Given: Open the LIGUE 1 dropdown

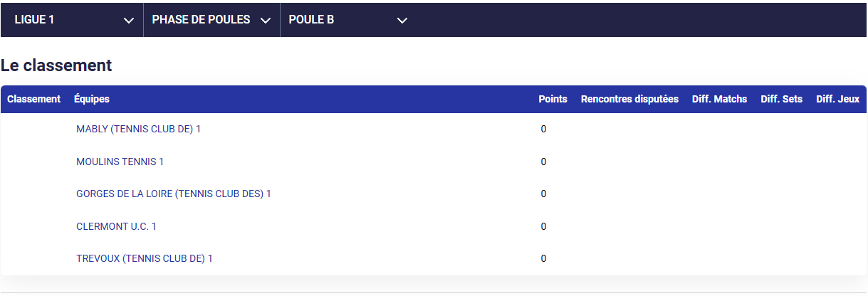Looking at the screenshot, I should click(73, 20).
